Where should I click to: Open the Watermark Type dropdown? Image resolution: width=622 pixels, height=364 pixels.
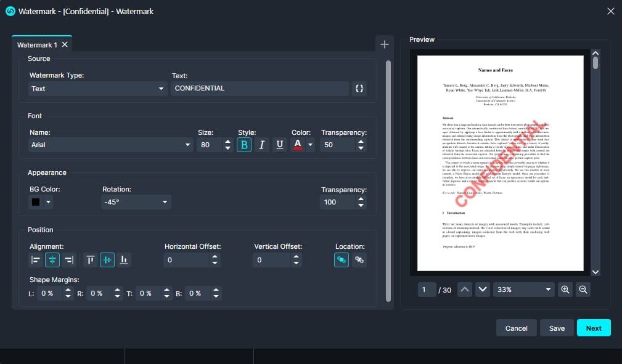point(99,88)
